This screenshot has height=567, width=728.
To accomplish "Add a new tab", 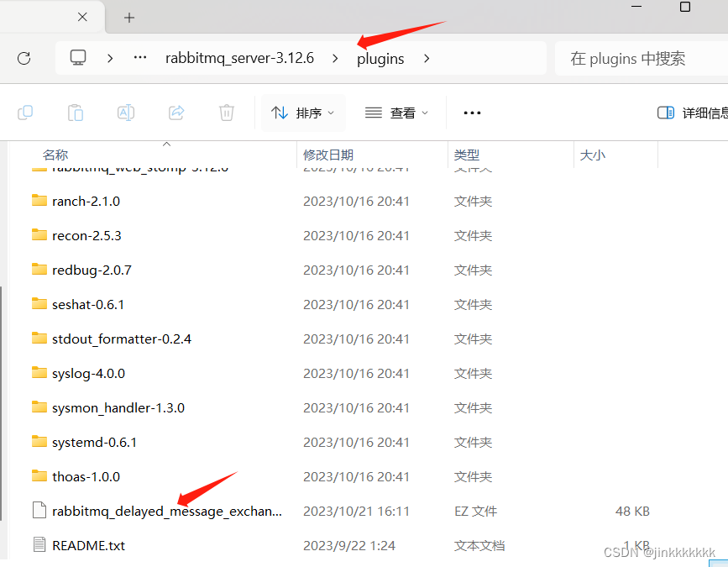I will tap(129, 18).
